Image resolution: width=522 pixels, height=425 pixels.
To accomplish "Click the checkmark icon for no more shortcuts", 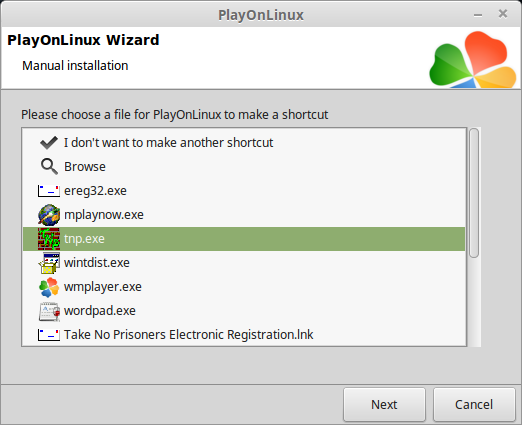I will [49, 143].
